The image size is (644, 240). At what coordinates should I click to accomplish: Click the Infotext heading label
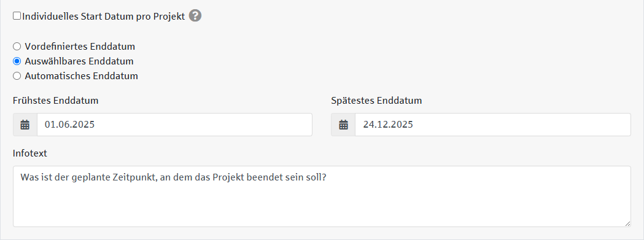point(30,153)
